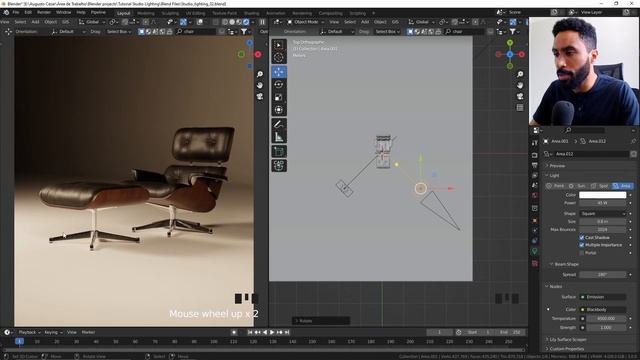This screenshot has height=360, width=640.
Task: Switch to the Layout workspace tab
Action: click(x=124, y=13)
